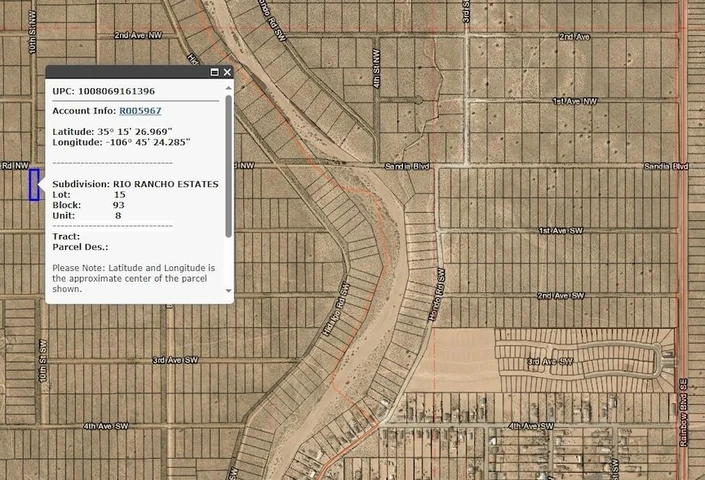This screenshot has width=705, height=480.
Task: Click the Longitude -106° 45' 24.285" text
Action: point(121,142)
